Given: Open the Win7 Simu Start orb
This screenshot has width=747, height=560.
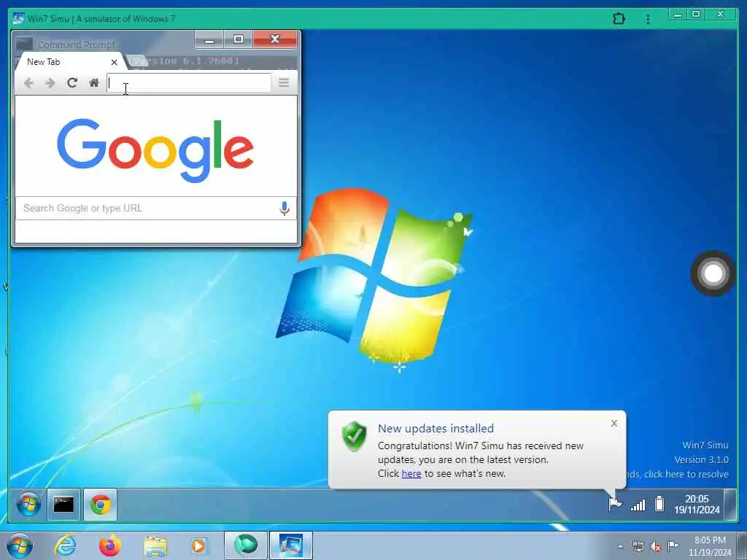Looking at the screenshot, I should point(28,505).
